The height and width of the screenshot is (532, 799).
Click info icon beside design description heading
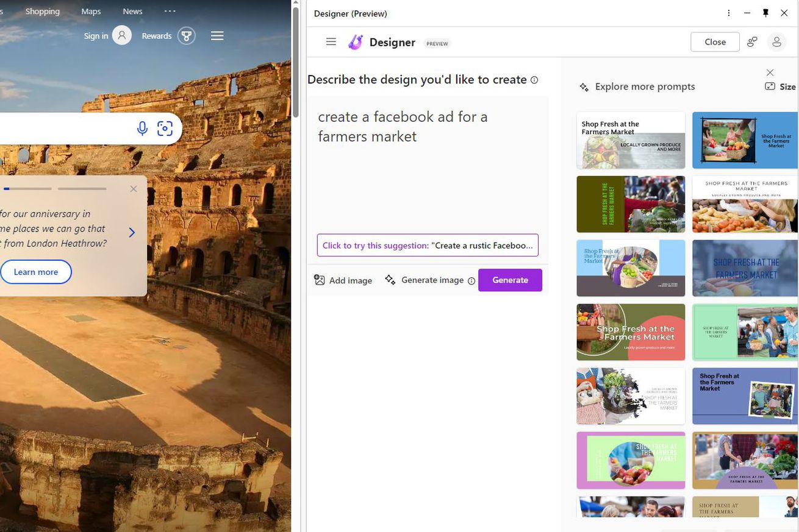pos(534,80)
